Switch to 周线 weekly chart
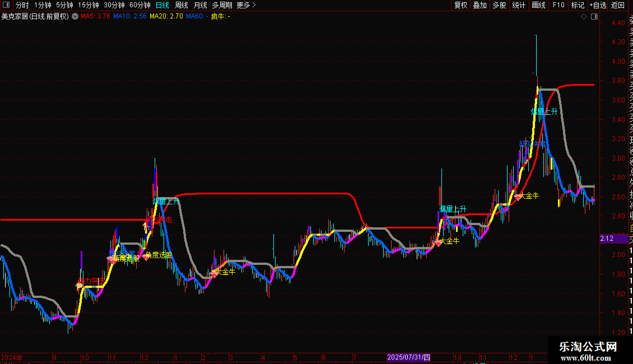 tap(181, 5)
